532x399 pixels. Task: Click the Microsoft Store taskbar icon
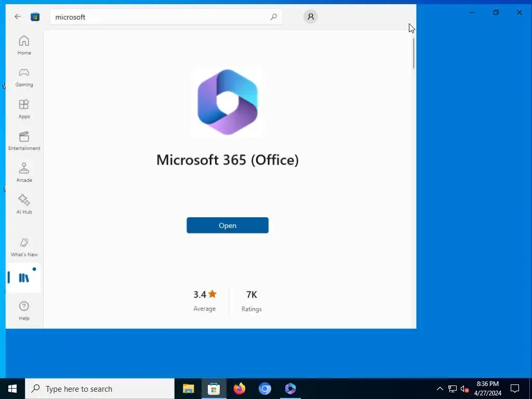[x=214, y=389]
